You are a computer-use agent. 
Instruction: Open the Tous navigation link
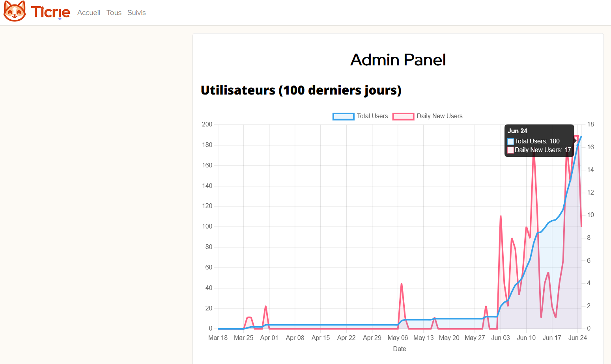tap(114, 13)
